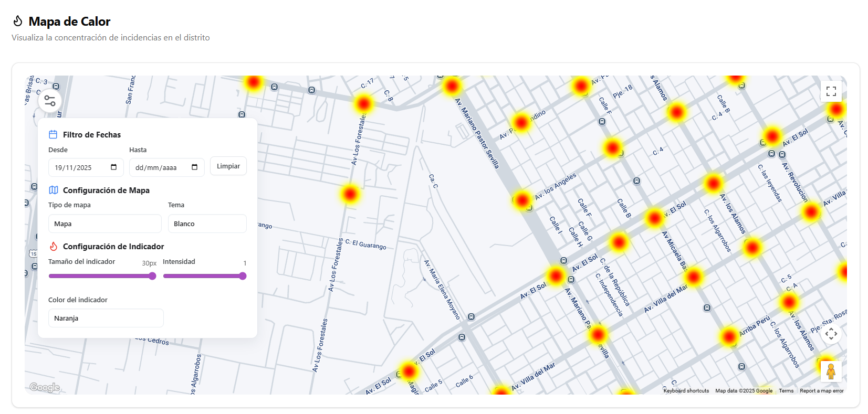Viewport: 868px width, 414px height.
Task: Open calendar picker in Desde field
Action: click(113, 167)
